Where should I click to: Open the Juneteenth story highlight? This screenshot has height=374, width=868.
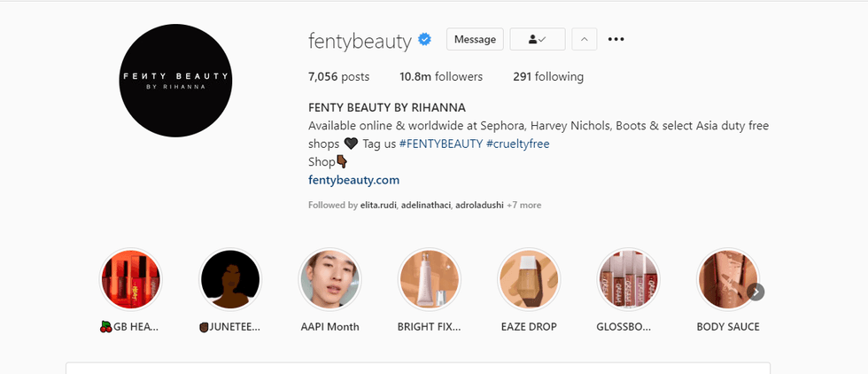[230, 279]
